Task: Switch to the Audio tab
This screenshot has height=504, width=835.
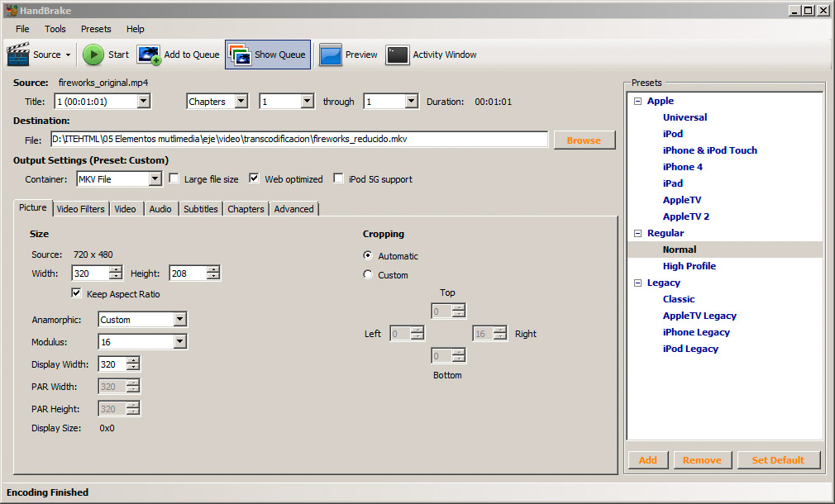Action: 160,209
